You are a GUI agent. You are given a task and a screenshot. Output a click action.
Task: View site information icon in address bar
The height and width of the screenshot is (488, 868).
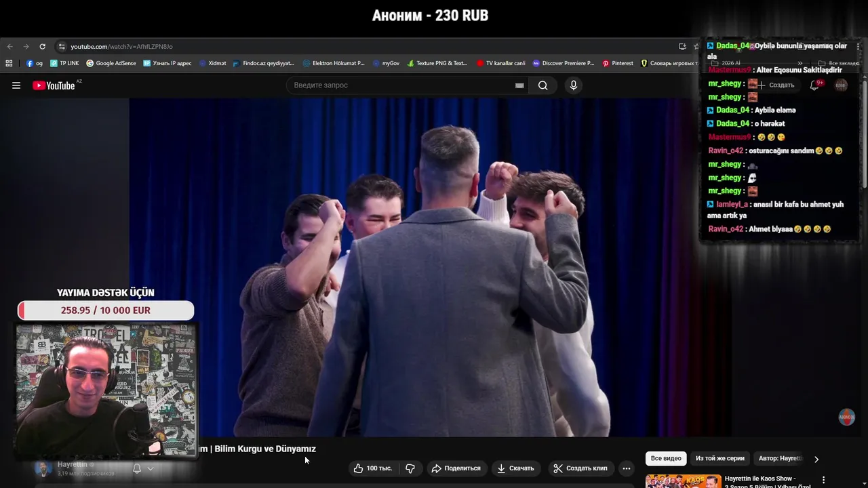coord(62,47)
